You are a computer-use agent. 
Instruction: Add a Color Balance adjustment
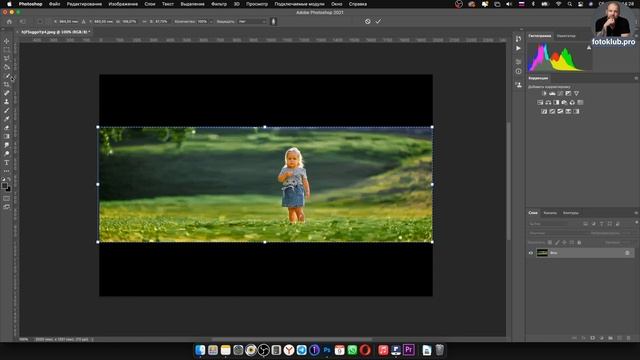[548, 102]
